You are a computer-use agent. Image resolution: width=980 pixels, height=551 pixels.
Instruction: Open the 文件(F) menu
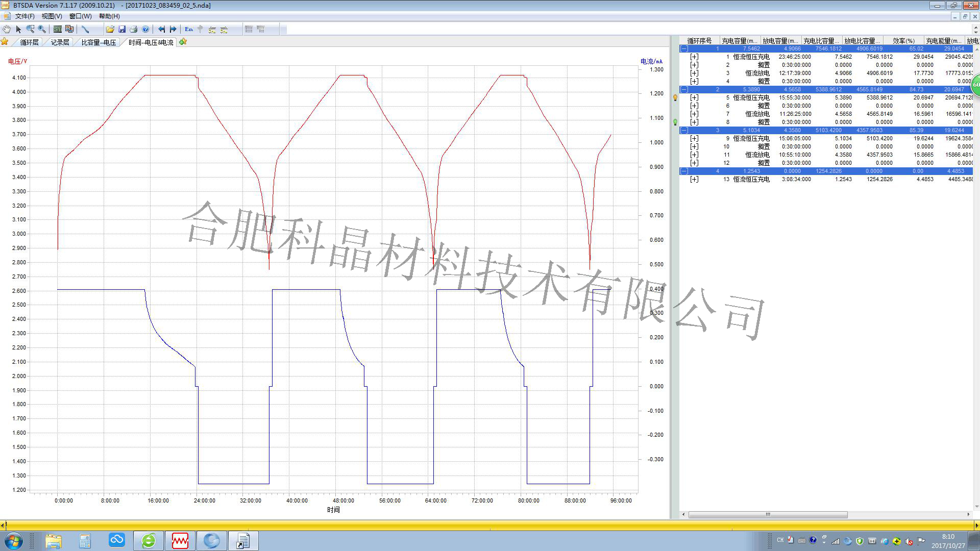click(x=24, y=16)
